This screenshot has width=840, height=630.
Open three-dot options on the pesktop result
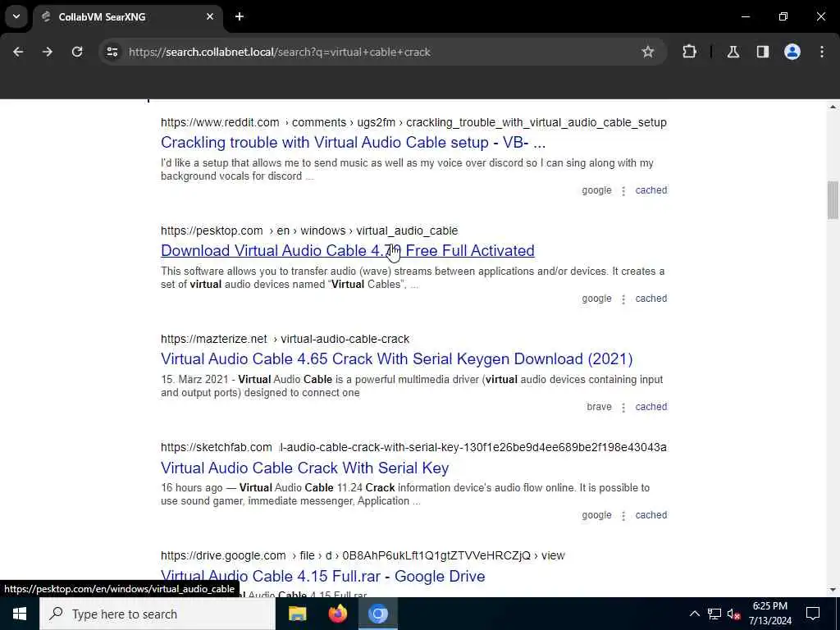[x=623, y=299]
